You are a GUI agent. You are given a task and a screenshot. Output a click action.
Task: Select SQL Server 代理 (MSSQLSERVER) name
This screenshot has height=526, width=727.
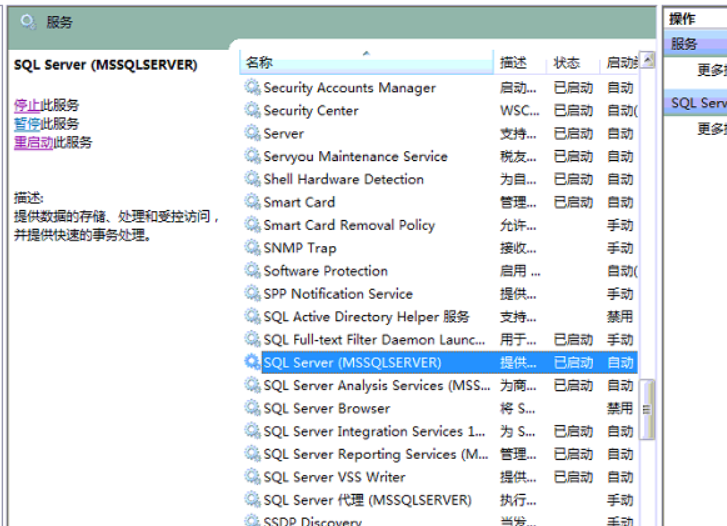coord(367,500)
